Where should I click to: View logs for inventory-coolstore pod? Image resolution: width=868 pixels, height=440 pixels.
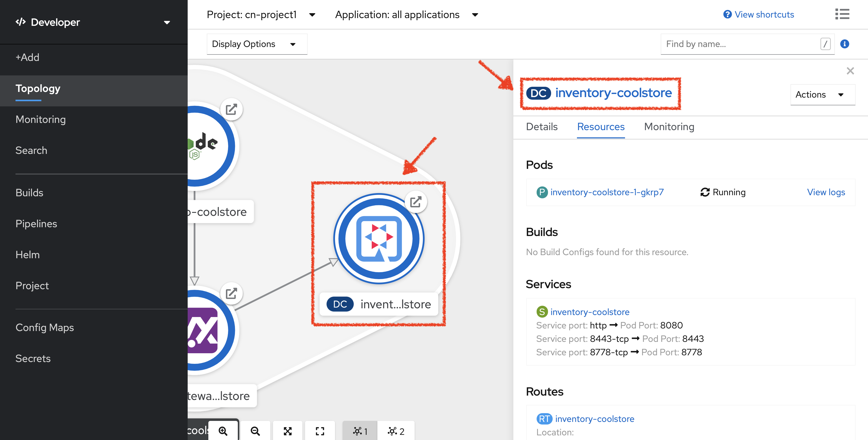pos(826,193)
